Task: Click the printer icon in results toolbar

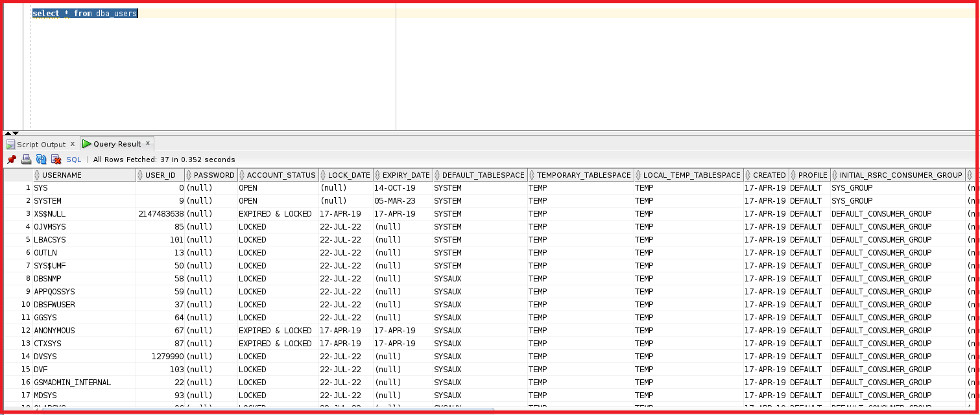Action: click(x=26, y=160)
